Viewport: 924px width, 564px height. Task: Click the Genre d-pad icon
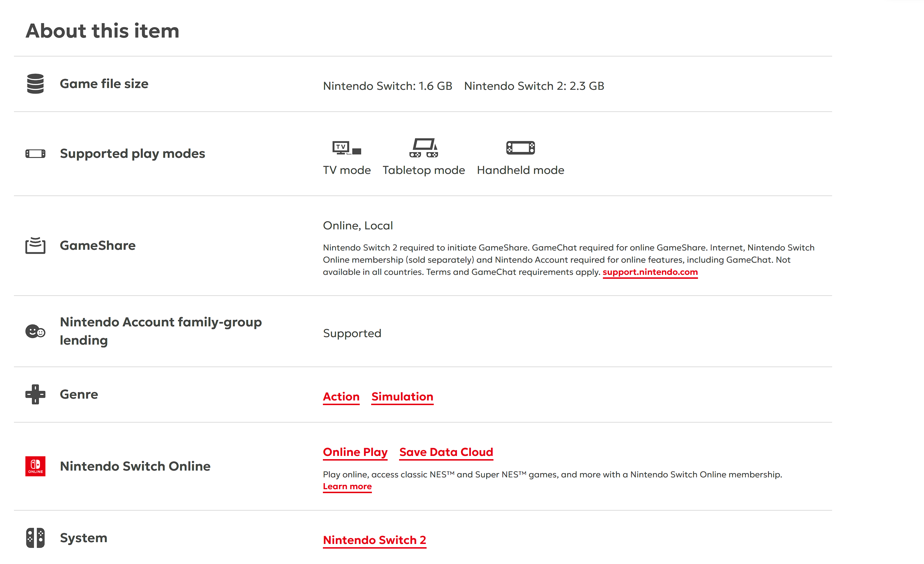click(x=35, y=394)
